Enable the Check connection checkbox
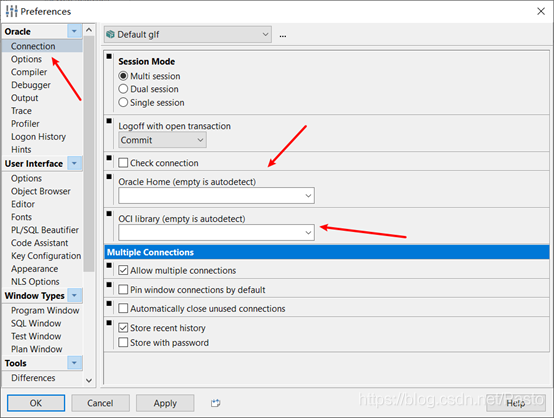The height and width of the screenshot is (418, 554). (123, 163)
